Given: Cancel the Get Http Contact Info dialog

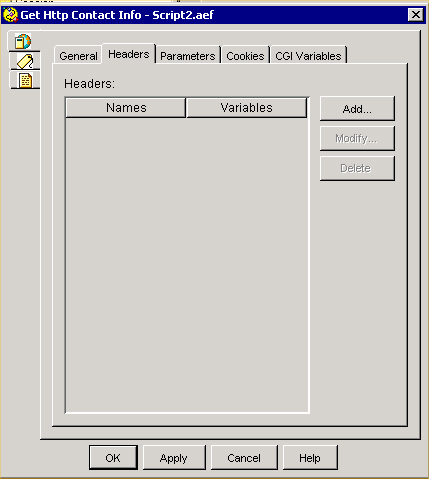Looking at the screenshot, I should (x=244, y=458).
